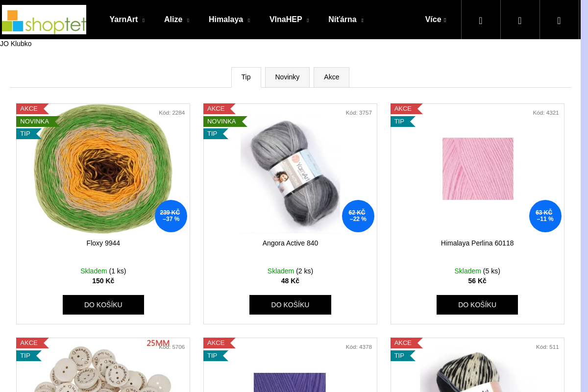
Task: Expand the VlnaHEP menu
Action: coord(289,20)
